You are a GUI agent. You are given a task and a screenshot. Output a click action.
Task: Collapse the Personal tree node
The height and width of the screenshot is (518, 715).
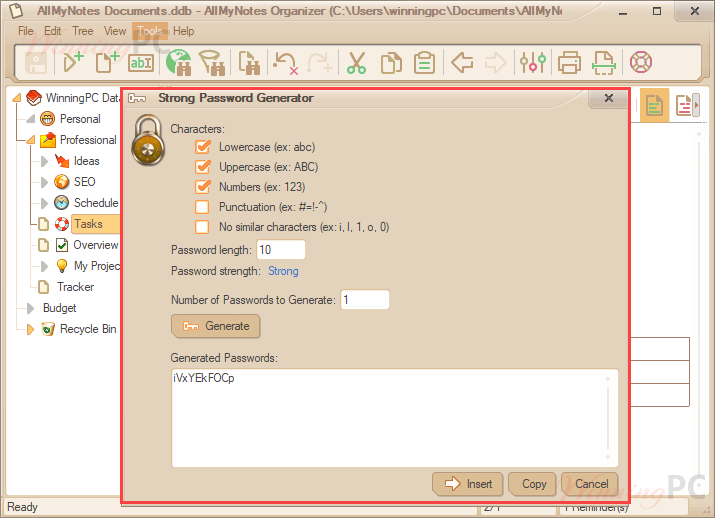pos(31,119)
